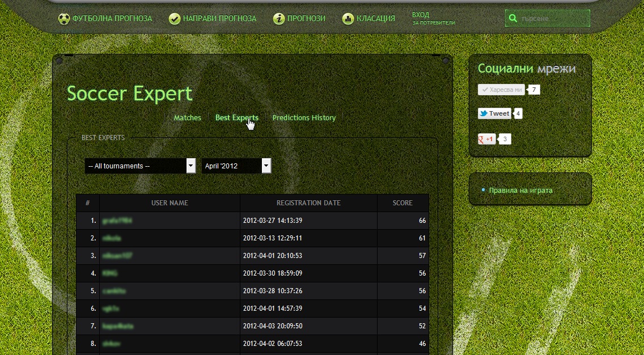This screenshot has width=644, height=355.
Task: Open the All tournaments dropdown
Action: click(x=140, y=166)
